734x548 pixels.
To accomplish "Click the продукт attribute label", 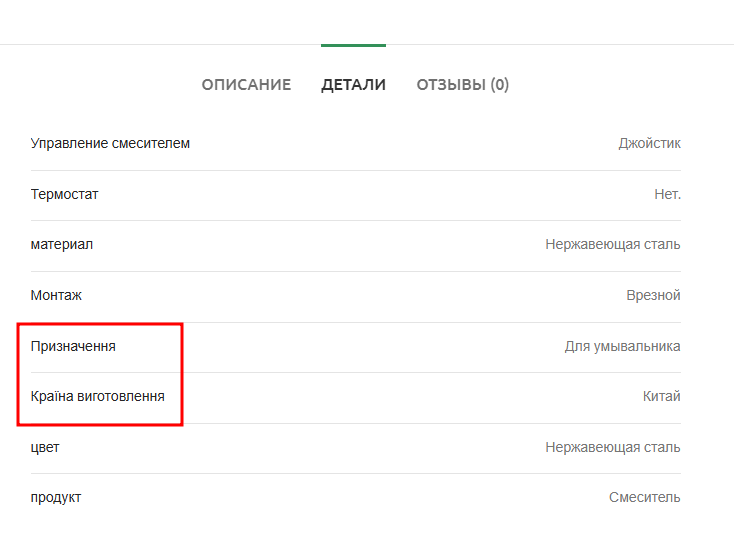I will (56, 497).
